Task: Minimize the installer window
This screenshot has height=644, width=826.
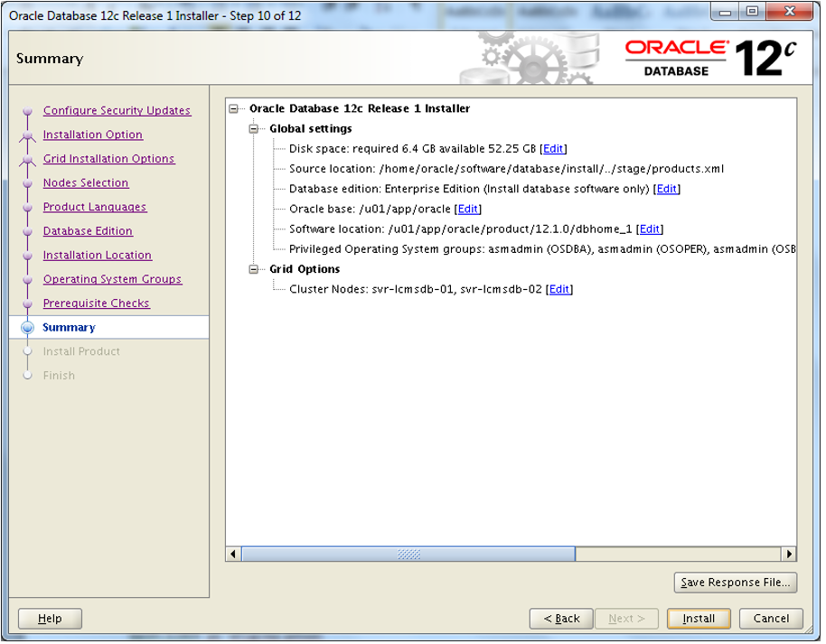Action: [726, 12]
